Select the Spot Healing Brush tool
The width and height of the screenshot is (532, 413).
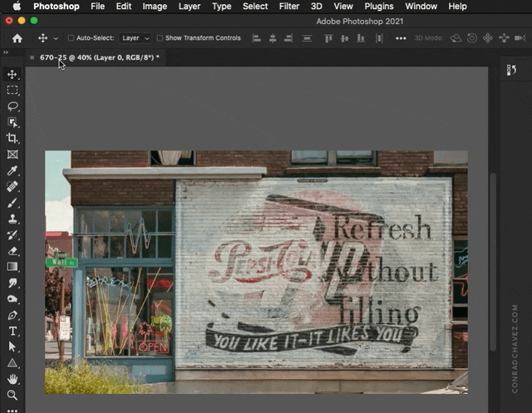12,186
